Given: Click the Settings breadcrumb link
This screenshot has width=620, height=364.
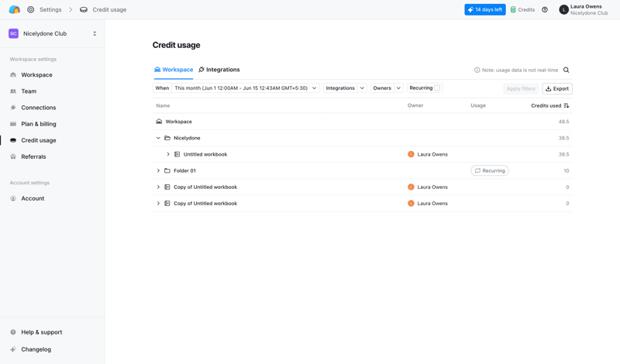Looking at the screenshot, I should pyautogui.click(x=50, y=9).
